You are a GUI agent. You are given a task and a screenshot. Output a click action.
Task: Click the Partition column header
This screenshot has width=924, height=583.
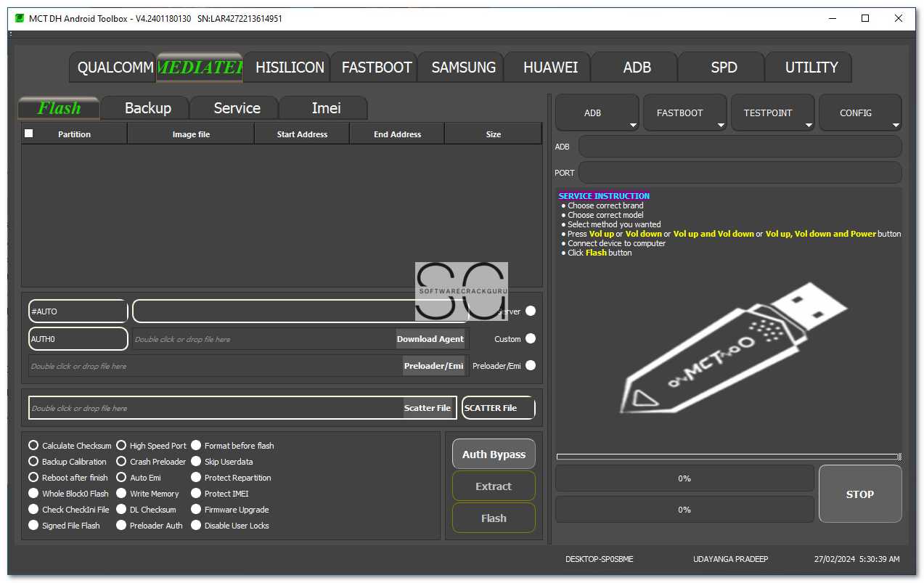tap(75, 134)
